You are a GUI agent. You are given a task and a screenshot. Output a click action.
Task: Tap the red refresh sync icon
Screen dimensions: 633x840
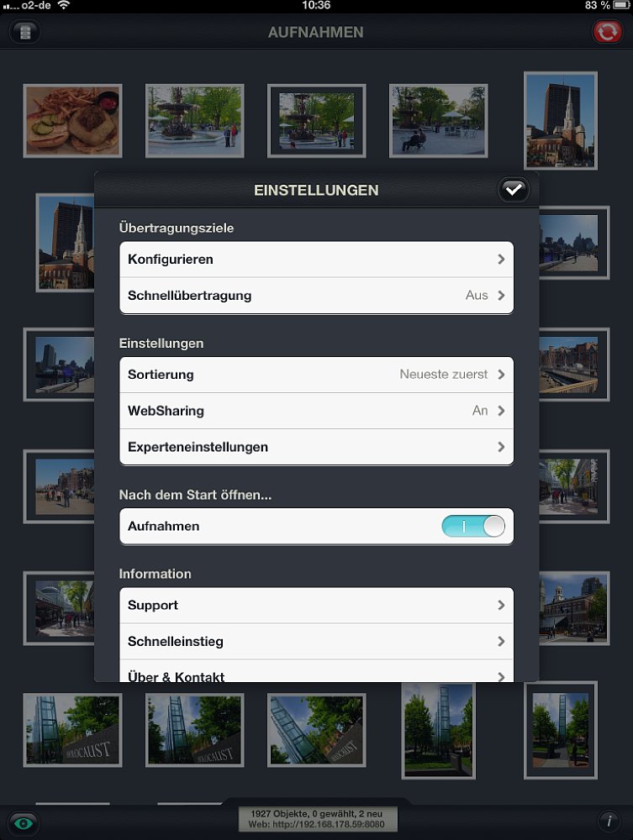pyautogui.click(x=607, y=32)
